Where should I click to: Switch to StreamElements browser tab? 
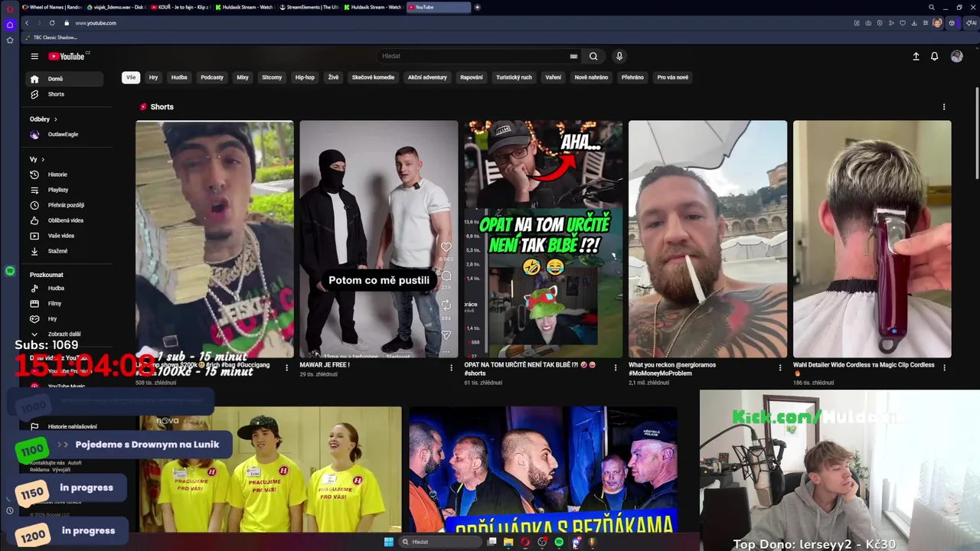click(308, 7)
